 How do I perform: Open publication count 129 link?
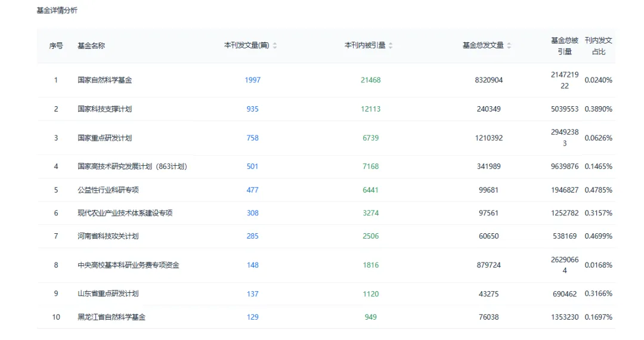click(x=253, y=317)
